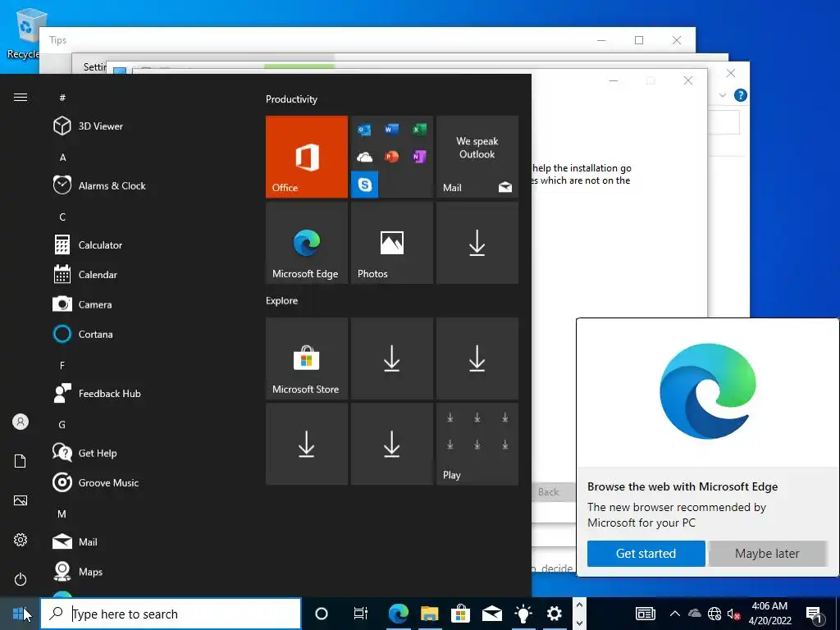Launch the Microsoft Edge tile

[x=307, y=243]
